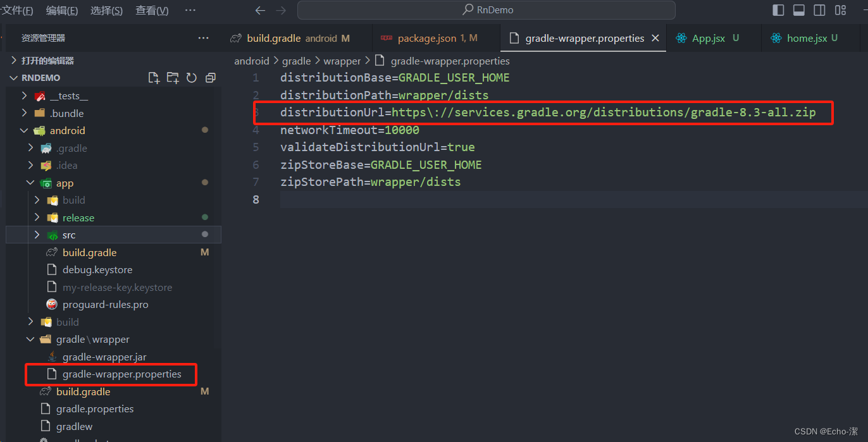Close the gradle-wrapper.properties tab
868x442 pixels.
pyautogui.click(x=655, y=38)
